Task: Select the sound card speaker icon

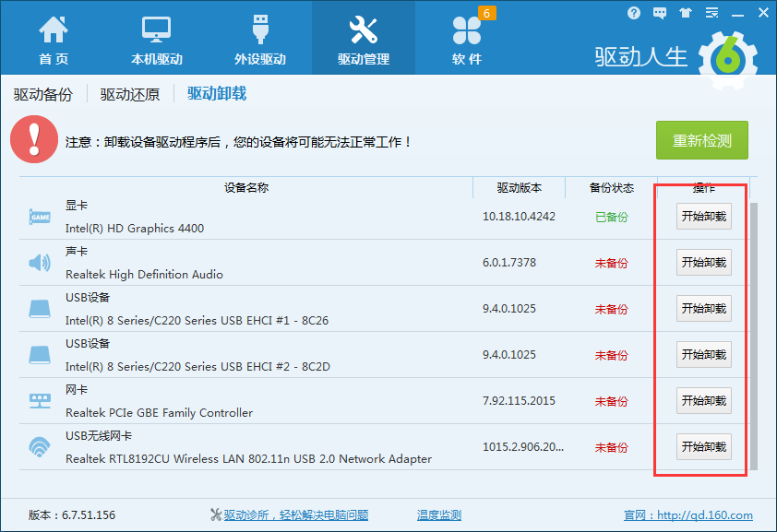Action: pyautogui.click(x=38, y=262)
